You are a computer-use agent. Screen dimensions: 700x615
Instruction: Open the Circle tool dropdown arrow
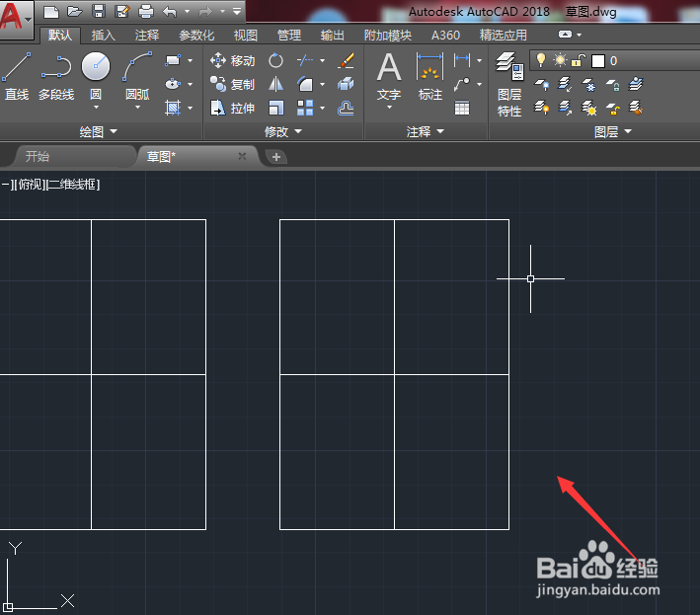pos(96,108)
